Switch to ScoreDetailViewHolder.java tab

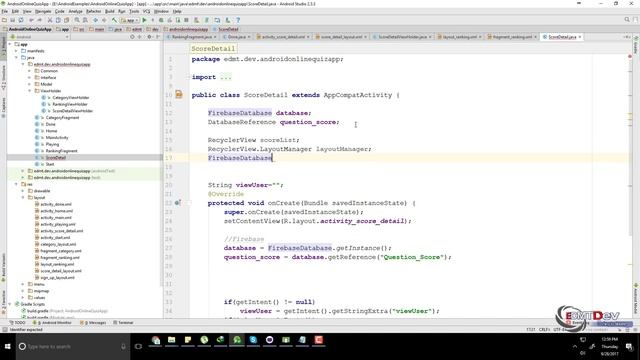pyautogui.click(x=402, y=37)
